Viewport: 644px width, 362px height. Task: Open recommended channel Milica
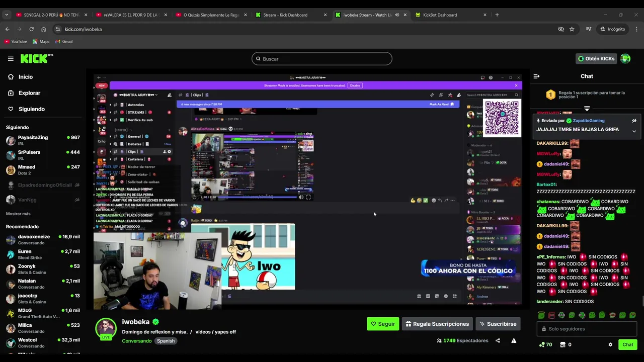43,328
